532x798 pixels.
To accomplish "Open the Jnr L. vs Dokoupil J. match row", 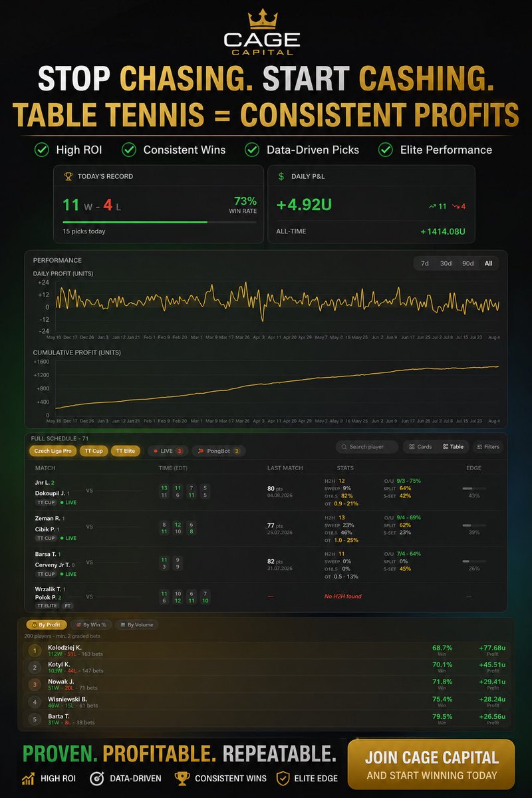I will [266, 492].
